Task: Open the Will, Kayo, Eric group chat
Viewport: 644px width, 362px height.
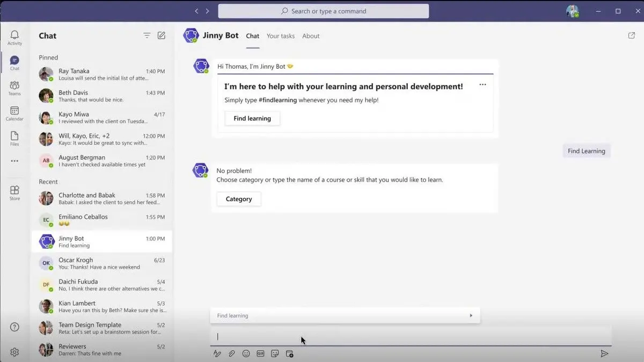Action: (102, 139)
